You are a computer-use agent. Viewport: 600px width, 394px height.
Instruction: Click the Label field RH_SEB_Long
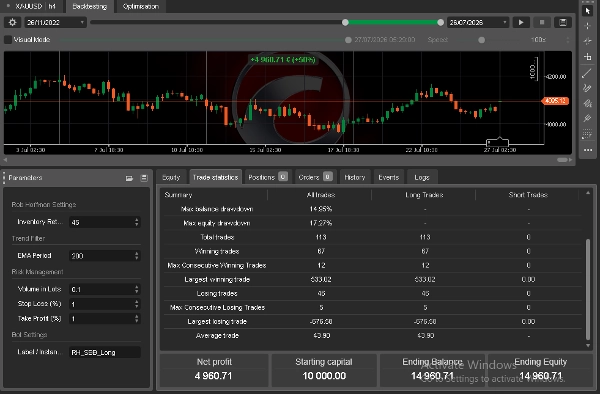tap(105, 352)
